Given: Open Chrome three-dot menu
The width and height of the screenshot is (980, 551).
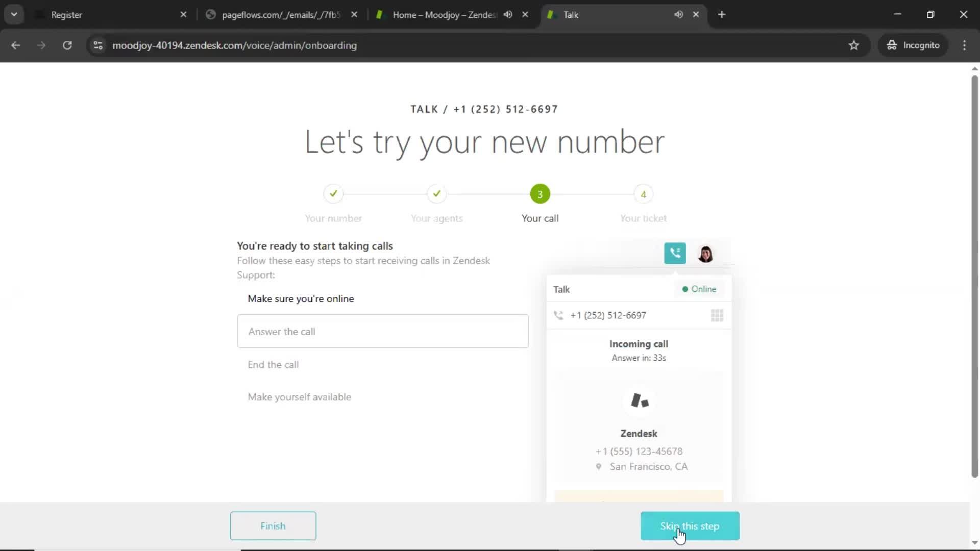Looking at the screenshot, I should coord(964,45).
